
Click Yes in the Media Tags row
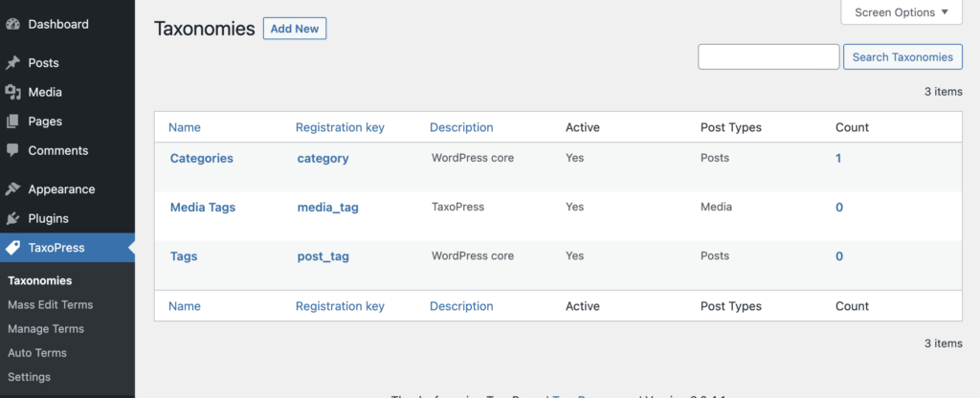[x=574, y=207]
